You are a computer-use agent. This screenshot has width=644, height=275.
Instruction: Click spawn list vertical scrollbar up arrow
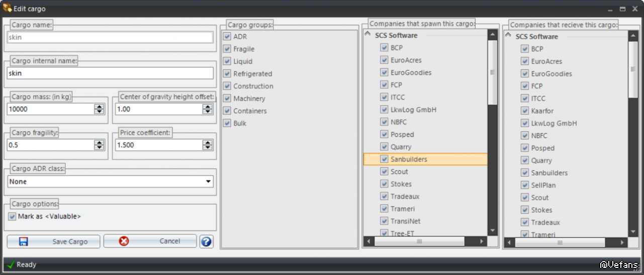[x=493, y=35]
